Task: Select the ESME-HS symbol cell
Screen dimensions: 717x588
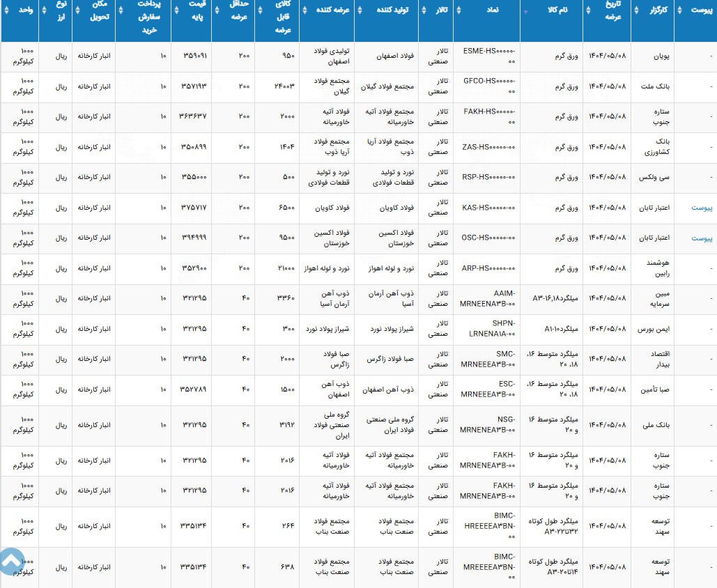Action: tap(489, 56)
